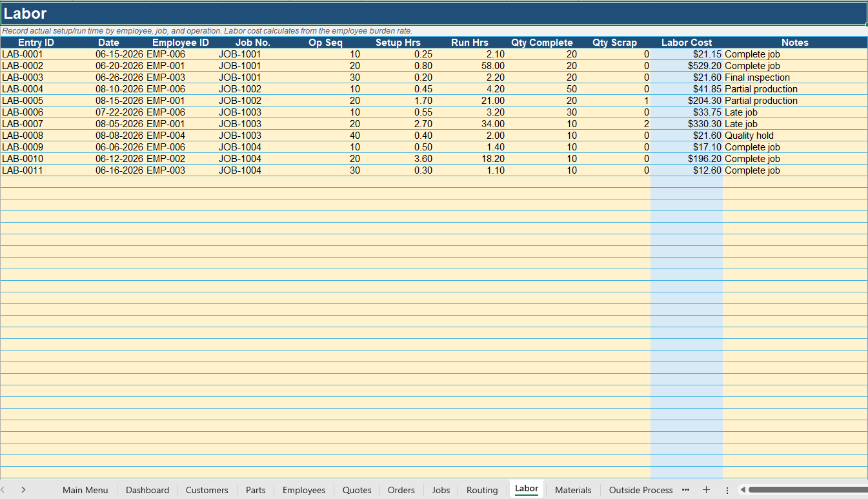Click Partial production note in row LAB-0004
868x499 pixels.
click(x=795, y=89)
